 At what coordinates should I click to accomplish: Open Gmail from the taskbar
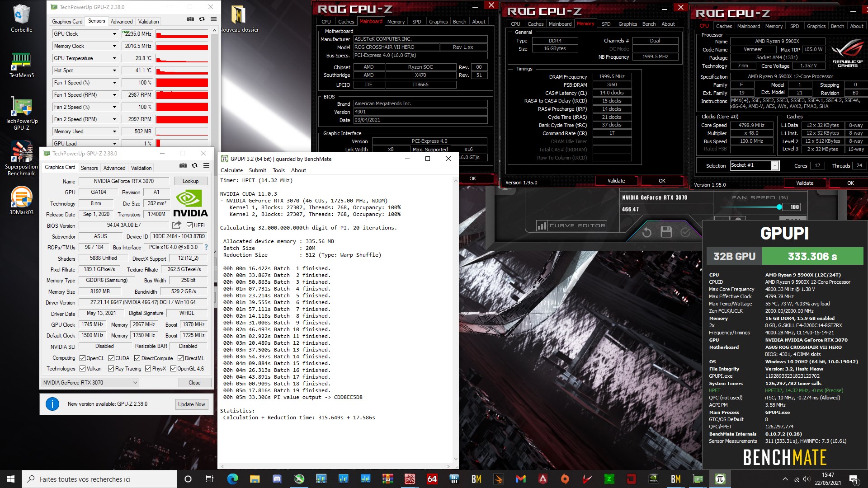(520, 479)
